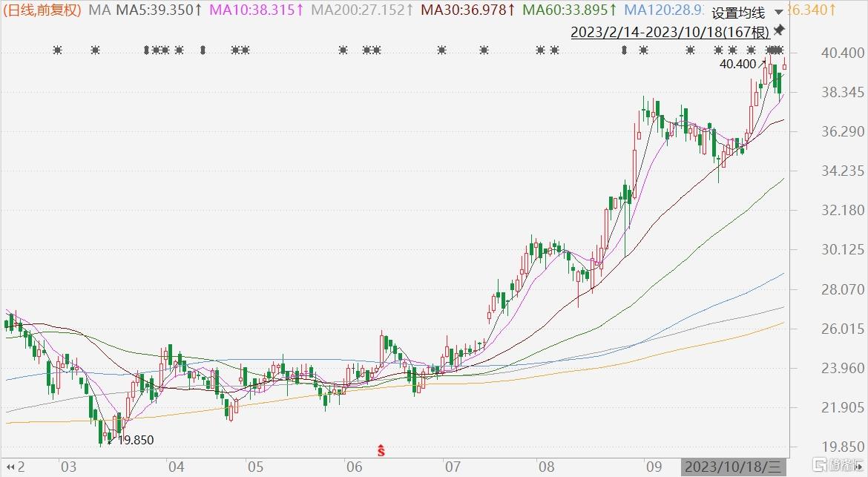Click the event star marker directly above 06
This screenshot has height=477, width=868.
click(x=343, y=50)
